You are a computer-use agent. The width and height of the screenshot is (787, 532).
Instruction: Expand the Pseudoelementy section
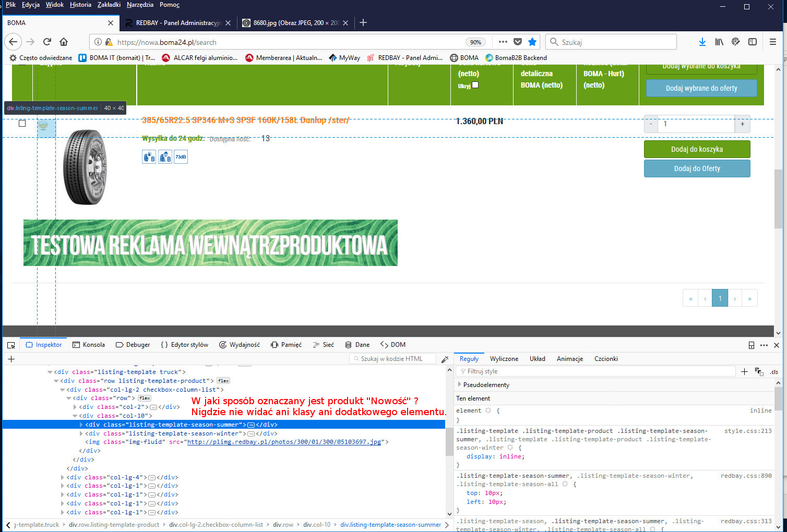click(460, 384)
